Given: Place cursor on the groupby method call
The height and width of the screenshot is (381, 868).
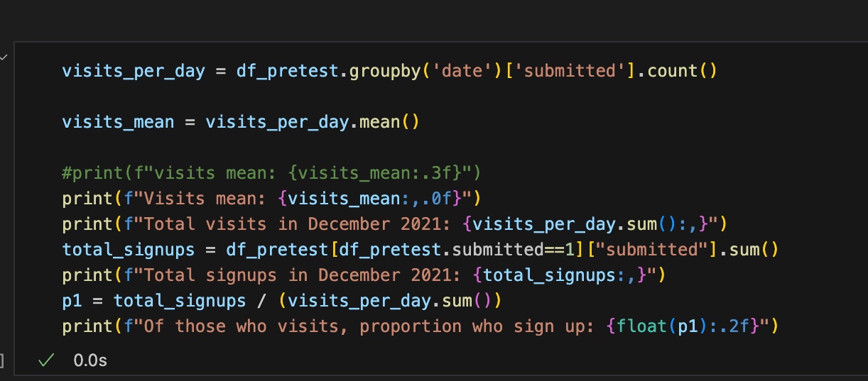Looking at the screenshot, I should (384, 71).
